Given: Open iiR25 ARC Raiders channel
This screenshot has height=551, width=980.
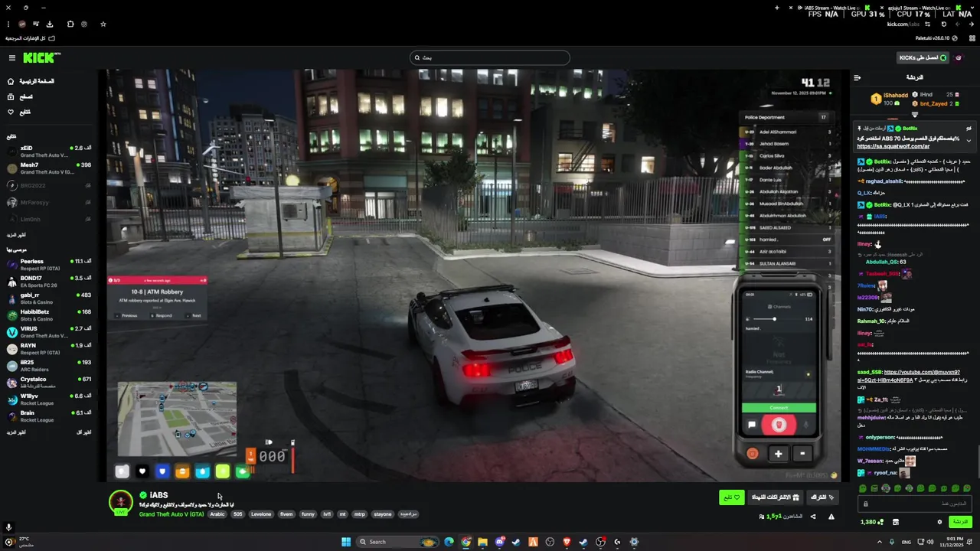Looking at the screenshot, I should click(49, 365).
